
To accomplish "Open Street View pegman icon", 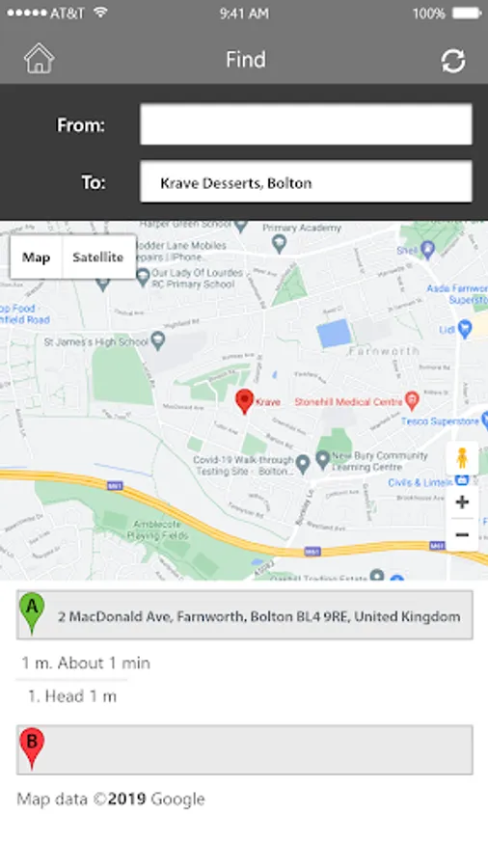I will [462, 458].
